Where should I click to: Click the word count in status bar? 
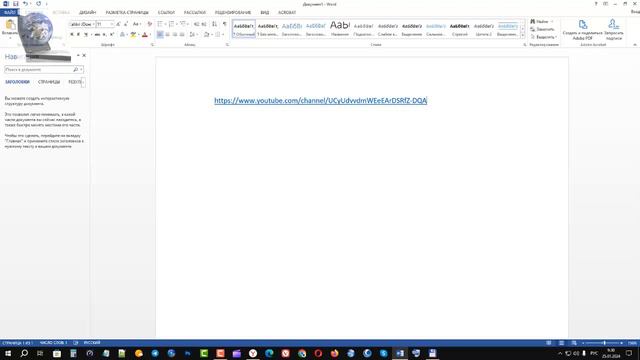click(x=53, y=343)
